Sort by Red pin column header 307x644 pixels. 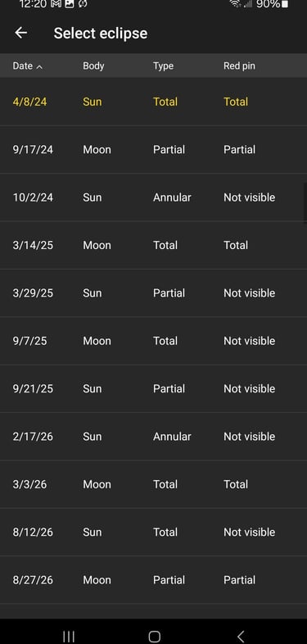click(239, 66)
